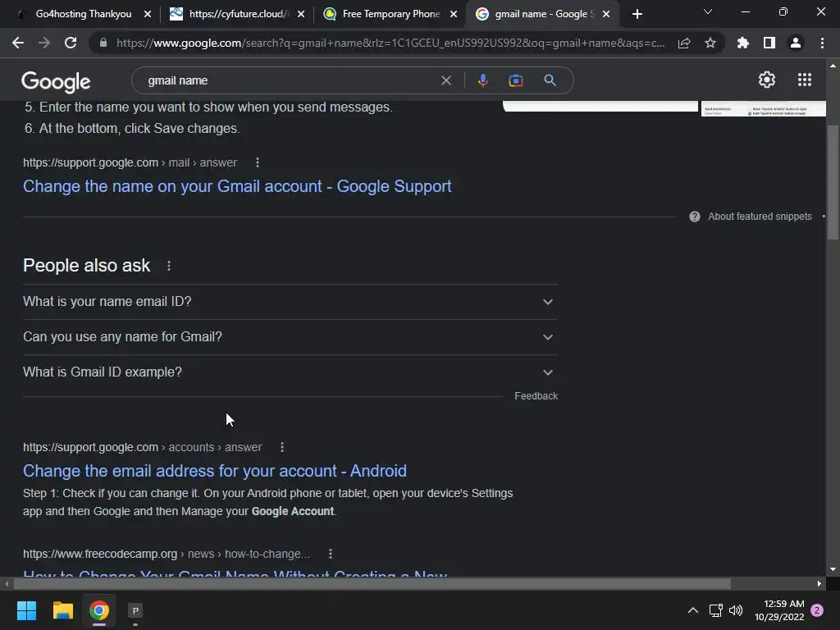The image size is (840, 630).
Task: Submit search with magnifier icon
Action: [550, 80]
